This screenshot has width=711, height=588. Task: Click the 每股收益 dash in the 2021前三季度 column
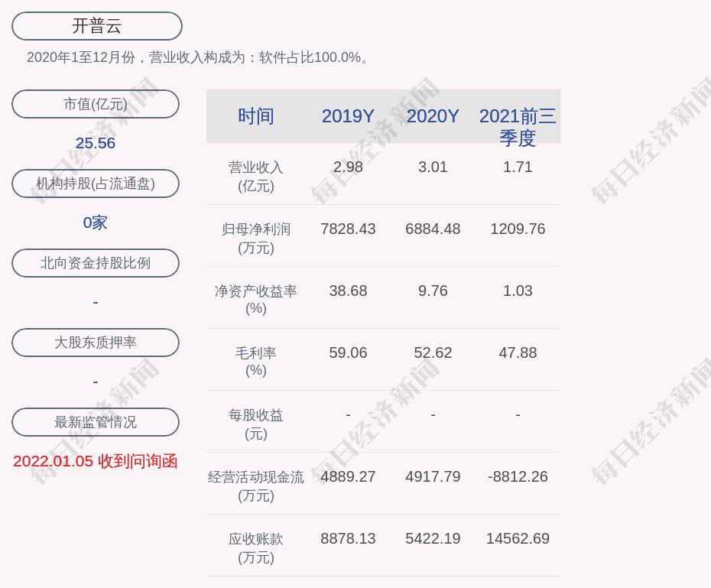[518, 414]
